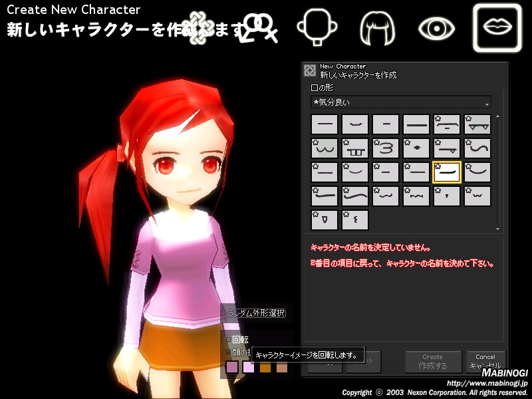The image size is (532, 399).
Task: Open the 気分良い mouth shape dropdown
Action: pyautogui.click(x=401, y=102)
